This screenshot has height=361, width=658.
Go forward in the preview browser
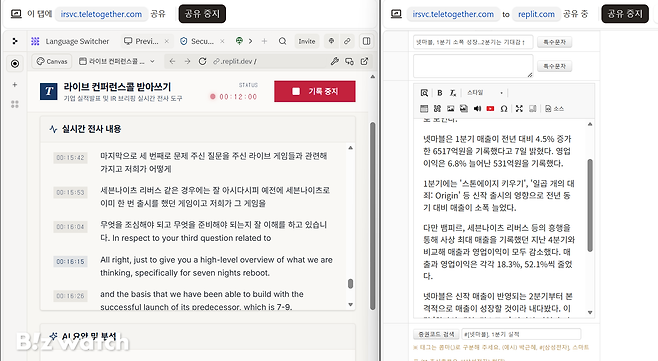[x=187, y=61]
